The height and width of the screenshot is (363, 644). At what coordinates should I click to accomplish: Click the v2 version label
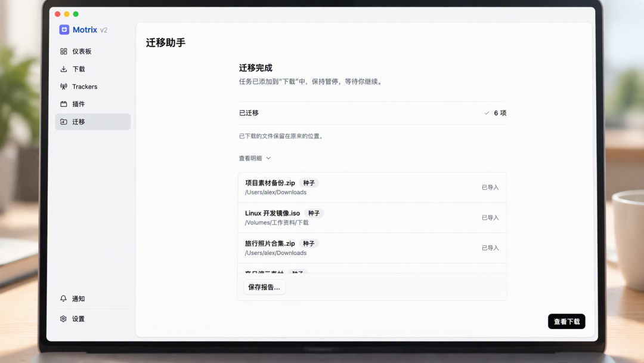(x=104, y=30)
